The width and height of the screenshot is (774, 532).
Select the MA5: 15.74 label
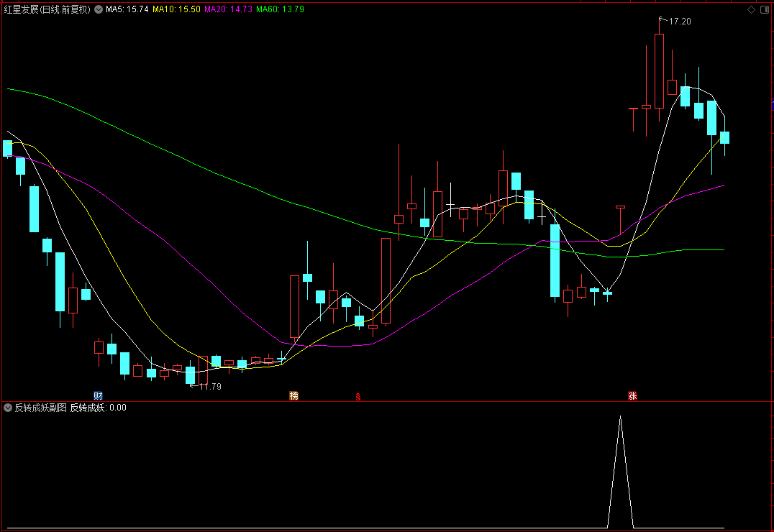click(127, 9)
